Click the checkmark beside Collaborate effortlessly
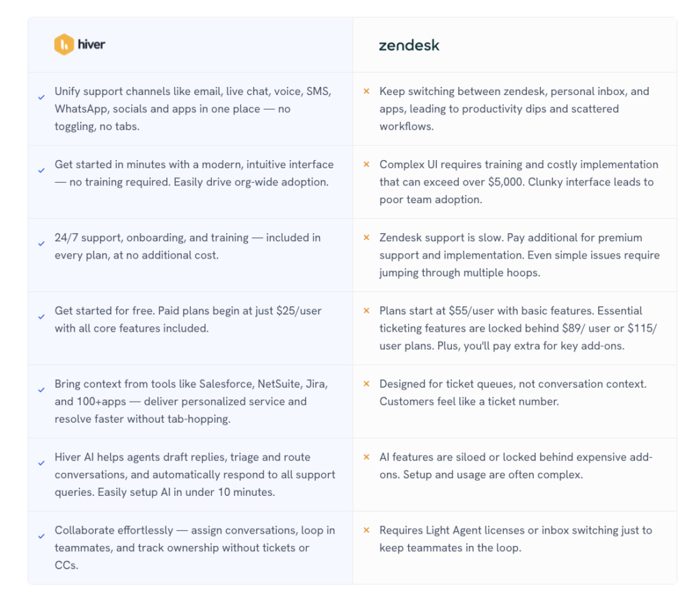The width and height of the screenshot is (700, 604). pos(42,536)
